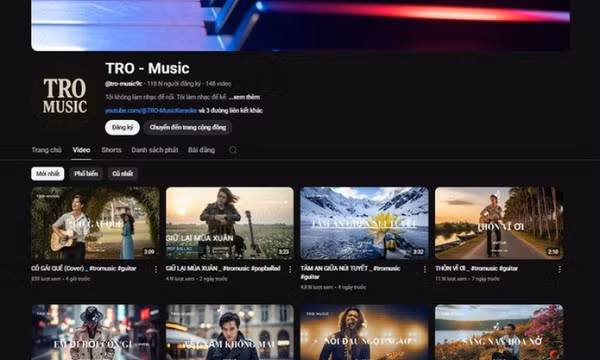This screenshot has width=600, height=360.
Task: Open the channel search magnifier icon
Action: tap(233, 150)
